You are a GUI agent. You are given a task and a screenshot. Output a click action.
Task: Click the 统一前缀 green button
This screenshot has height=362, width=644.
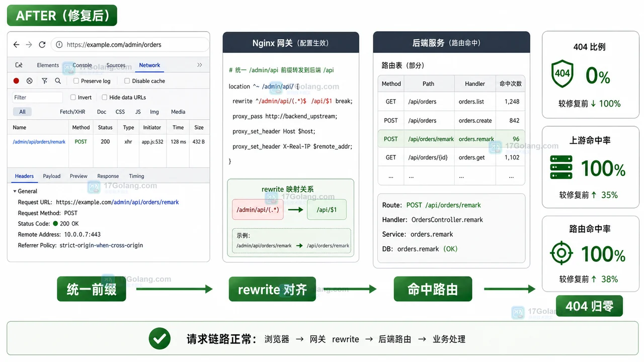click(91, 289)
